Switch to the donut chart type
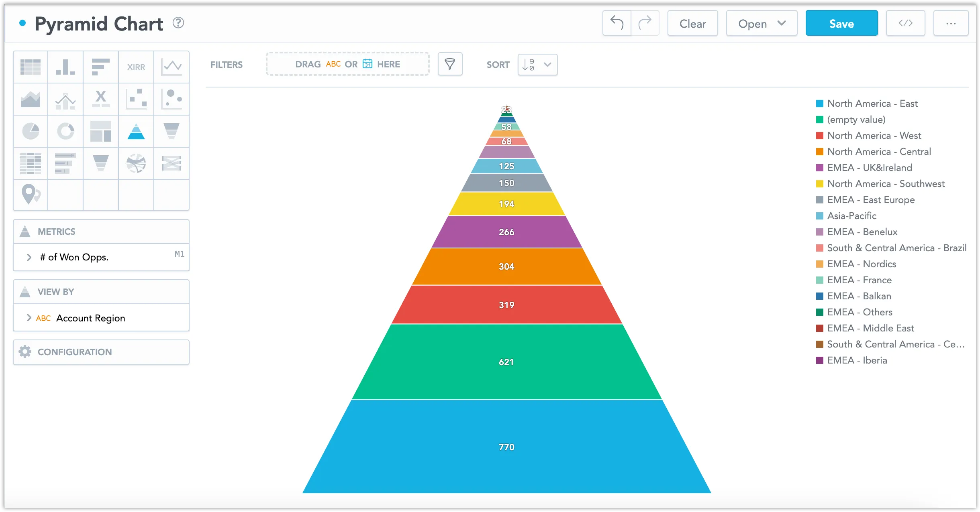The height and width of the screenshot is (512, 980). [65, 131]
